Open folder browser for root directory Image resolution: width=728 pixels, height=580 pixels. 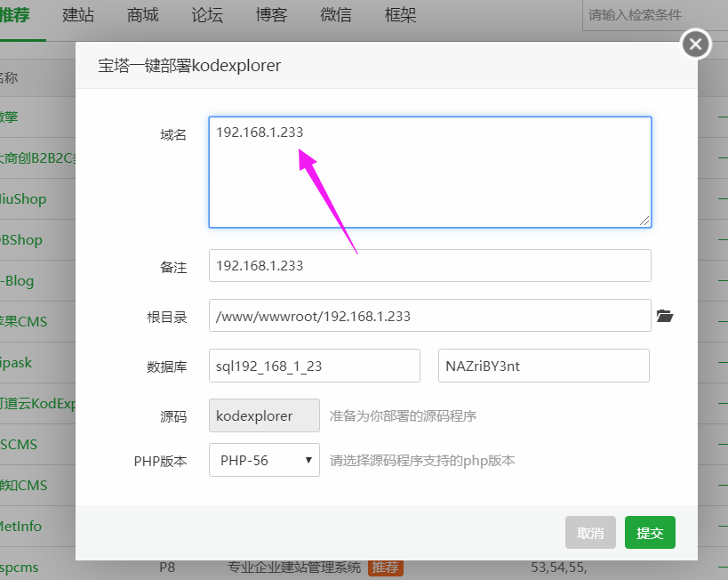(x=665, y=316)
